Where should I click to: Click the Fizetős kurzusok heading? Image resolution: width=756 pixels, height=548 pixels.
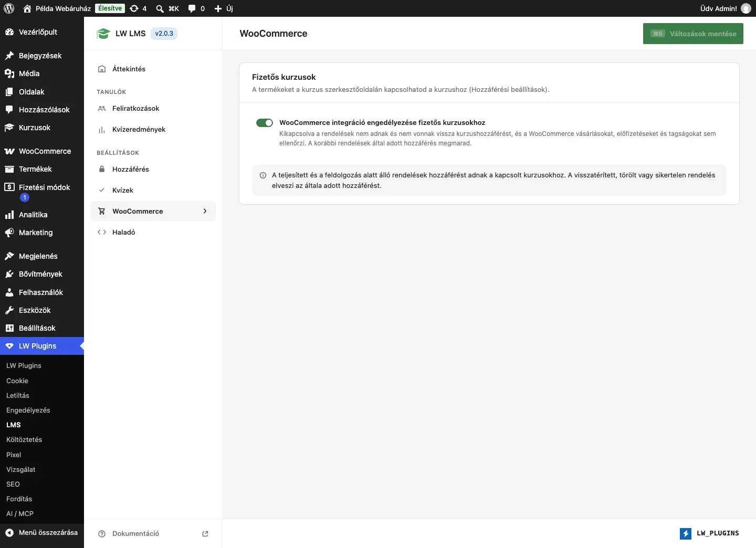[284, 77]
